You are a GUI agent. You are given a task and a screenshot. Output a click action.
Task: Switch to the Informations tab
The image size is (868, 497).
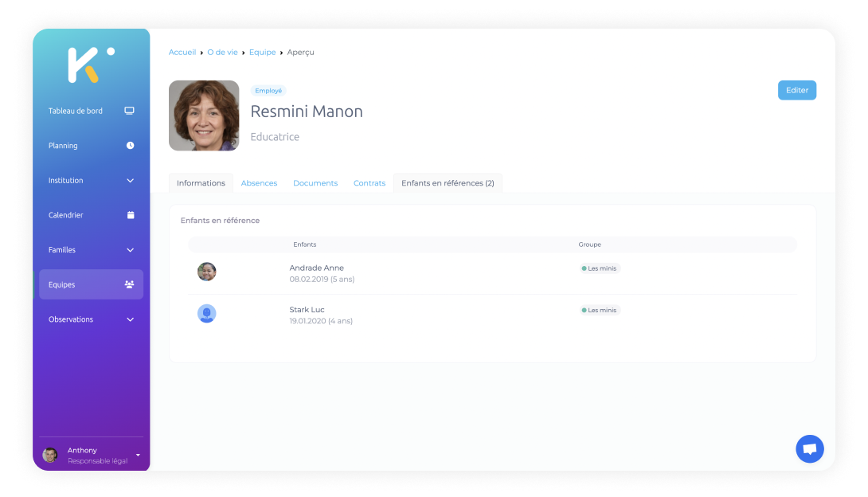(x=201, y=183)
